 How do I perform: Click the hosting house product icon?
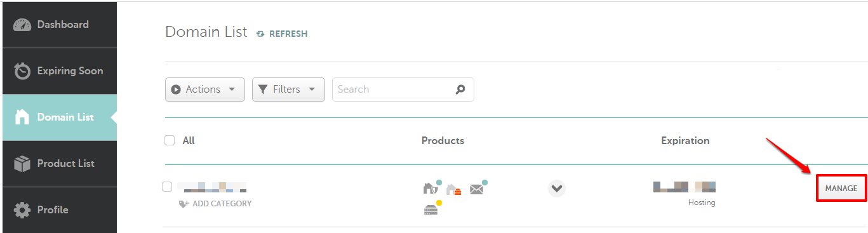[x=453, y=189]
